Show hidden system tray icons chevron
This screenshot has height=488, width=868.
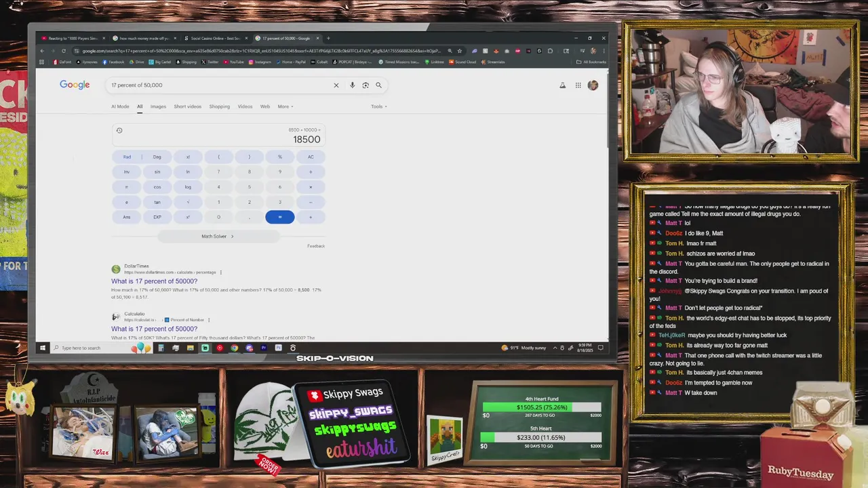[555, 348]
